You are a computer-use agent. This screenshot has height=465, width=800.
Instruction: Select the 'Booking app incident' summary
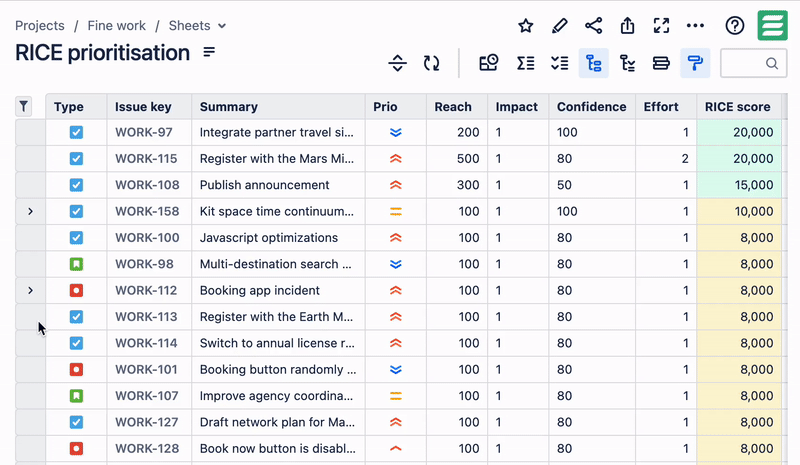click(260, 290)
